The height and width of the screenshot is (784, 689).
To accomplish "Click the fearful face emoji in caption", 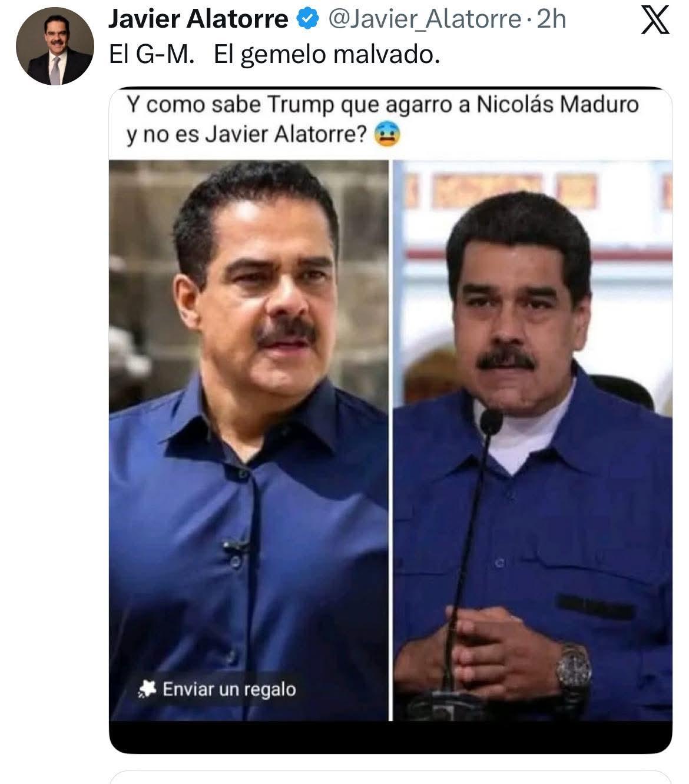I will (x=386, y=135).
